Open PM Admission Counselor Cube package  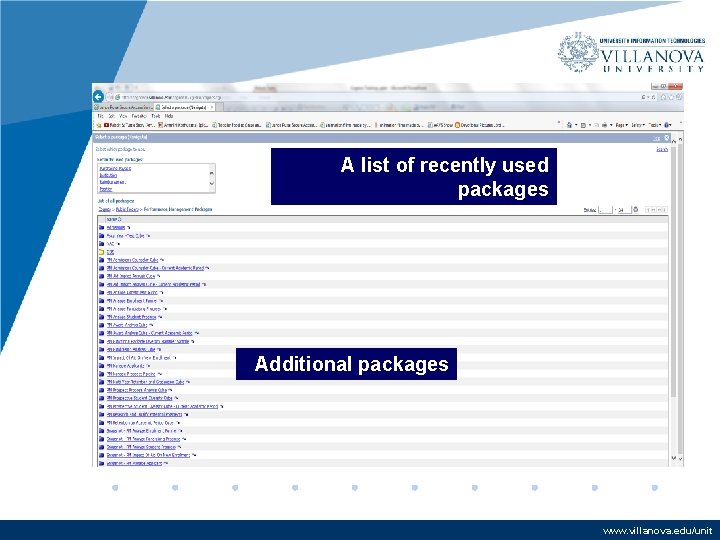pos(132,260)
